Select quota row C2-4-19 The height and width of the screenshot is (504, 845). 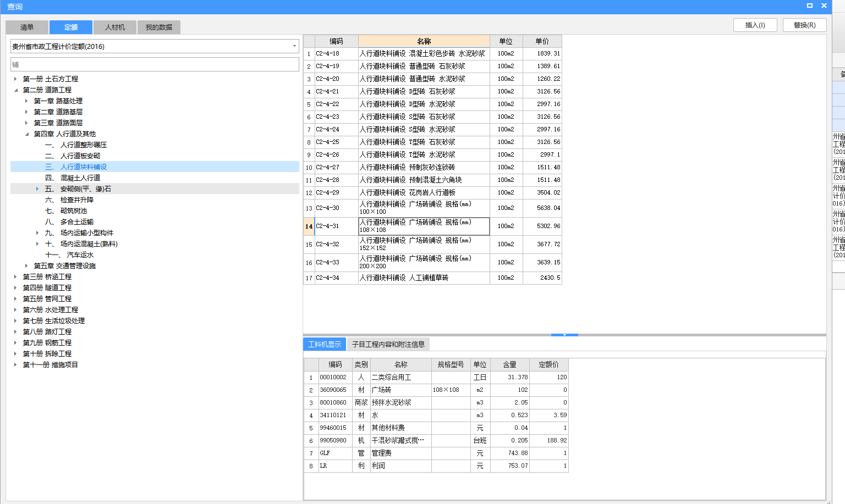432,66
